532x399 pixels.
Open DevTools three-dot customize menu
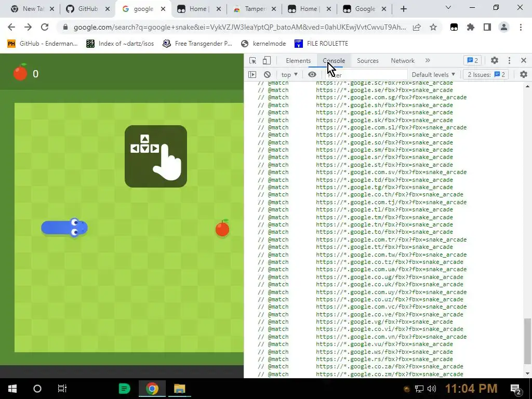point(509,60)
